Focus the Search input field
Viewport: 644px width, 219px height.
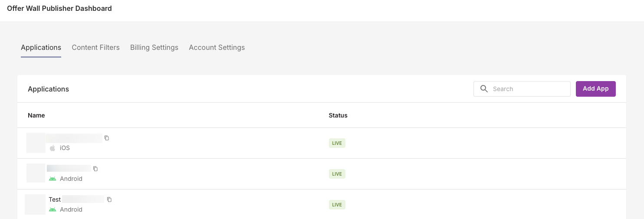(x=522, y=89)
